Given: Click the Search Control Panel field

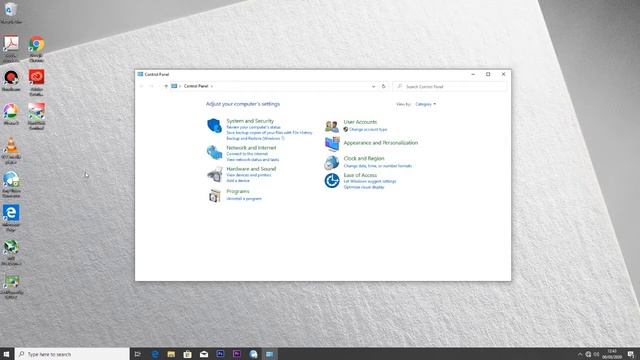Looking at the screenshot, I should coord(451,87).
